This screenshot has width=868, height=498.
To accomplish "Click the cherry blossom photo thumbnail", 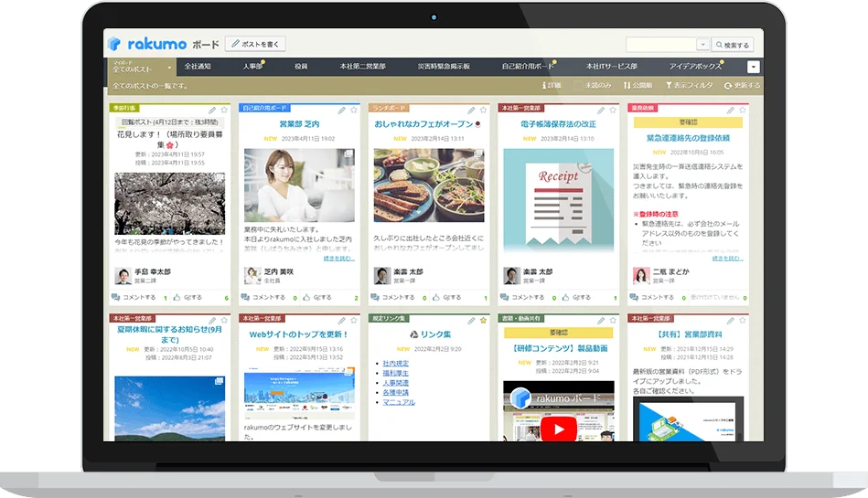I will [170, 203].
